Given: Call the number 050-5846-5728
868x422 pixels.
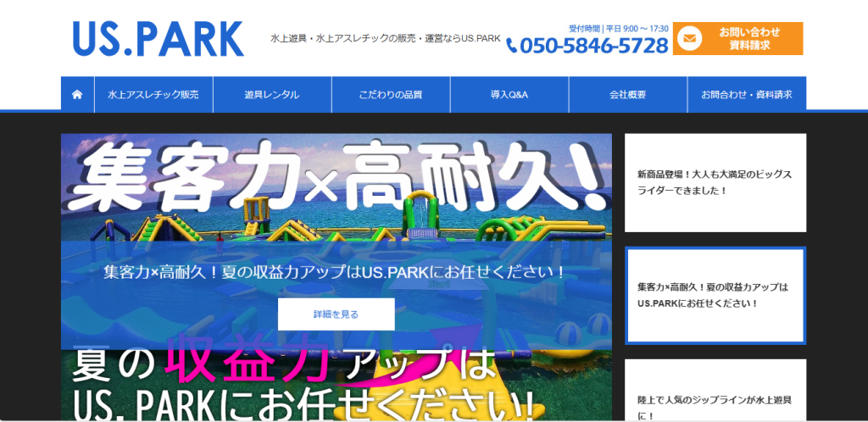Looking at the screenshot, I should pos(593,46).
